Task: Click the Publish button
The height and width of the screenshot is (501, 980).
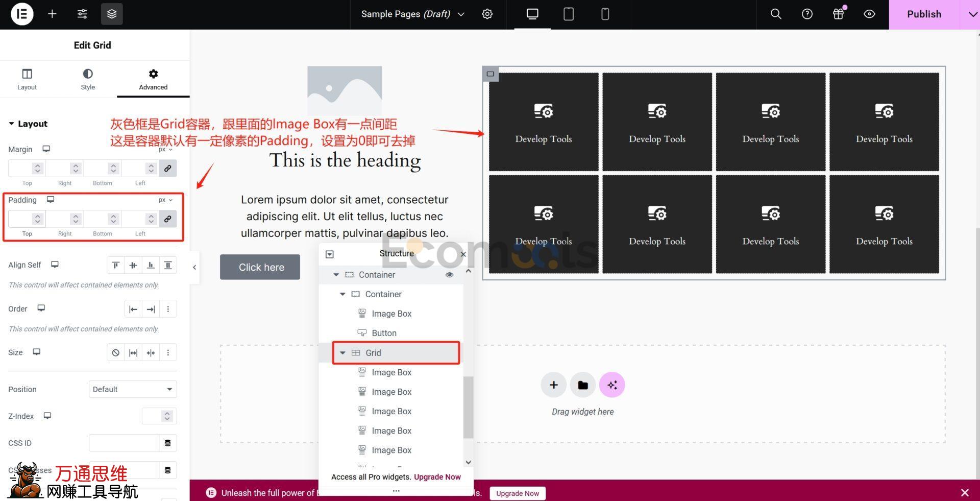Action: point(924,14)
